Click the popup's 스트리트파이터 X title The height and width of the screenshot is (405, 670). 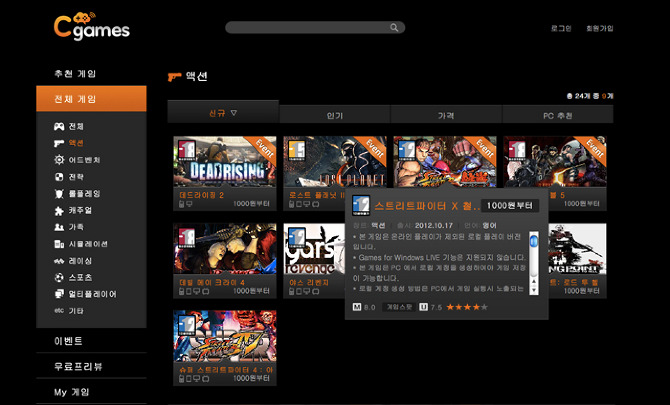click(x=427, y=206)
